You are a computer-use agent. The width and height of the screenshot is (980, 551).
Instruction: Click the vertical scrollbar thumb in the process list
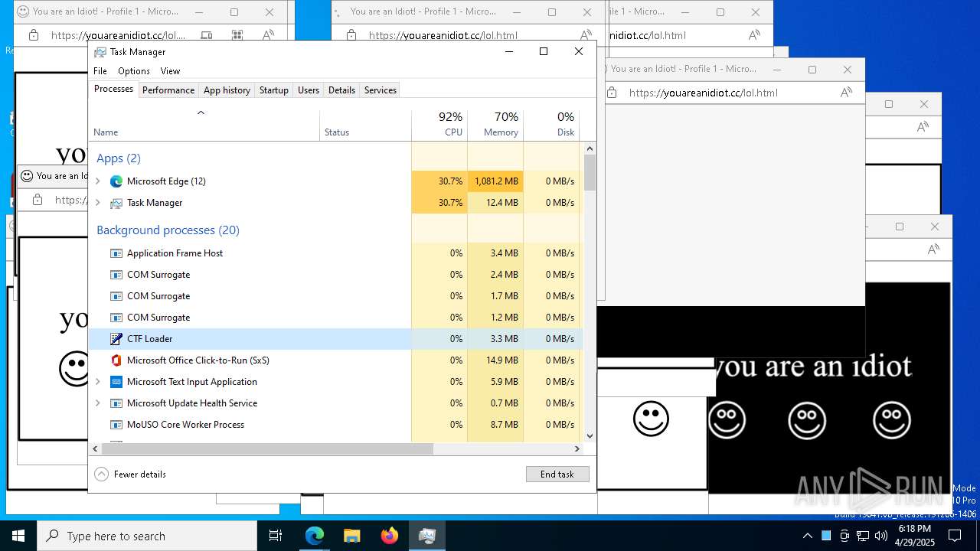[590, 172]
